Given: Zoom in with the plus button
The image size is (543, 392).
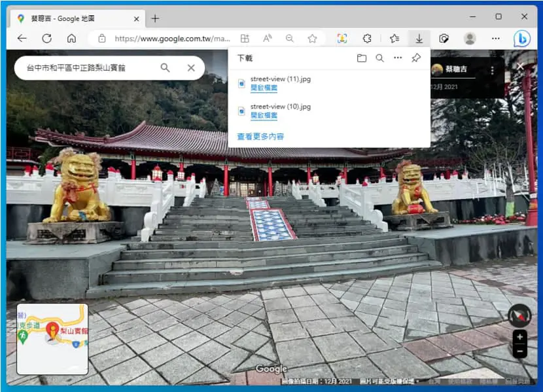Looking at the screenshot, I should click(x=520, y=336).
